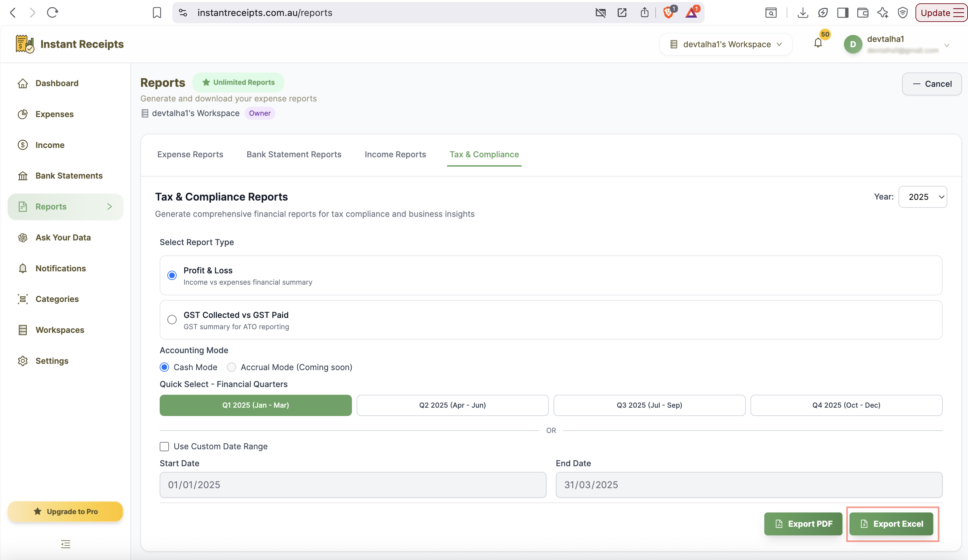Viewport: 968px width, 560px height.
Task: Toggle the browser sidebar panel icon
Action: coord(843,13)
